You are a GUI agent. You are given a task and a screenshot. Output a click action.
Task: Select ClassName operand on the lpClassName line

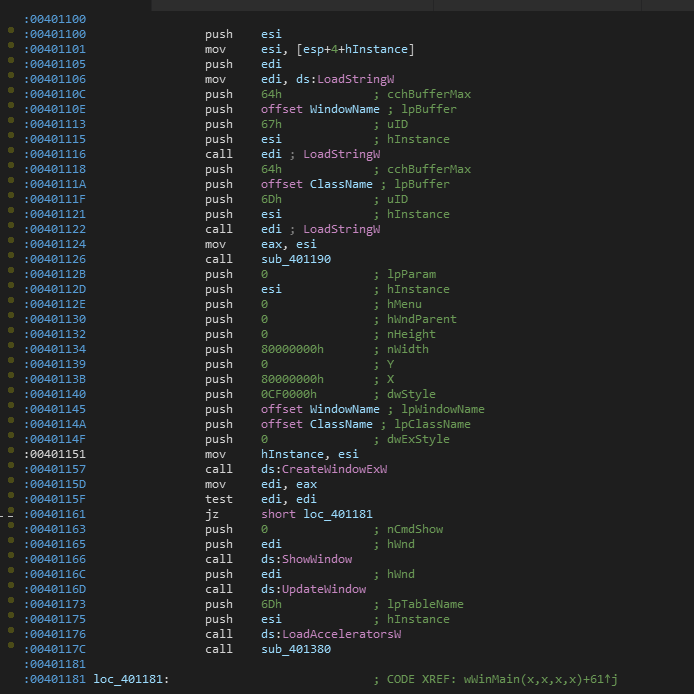point(340,424)
